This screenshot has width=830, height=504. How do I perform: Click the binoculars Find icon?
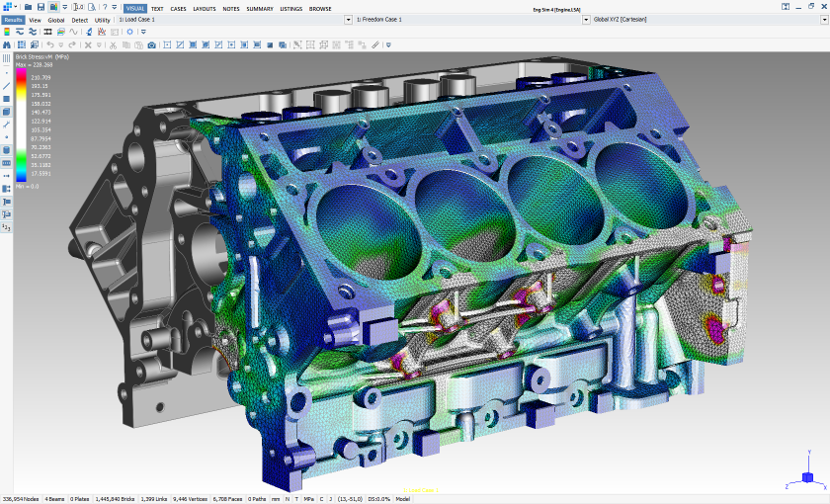point(8,44)
